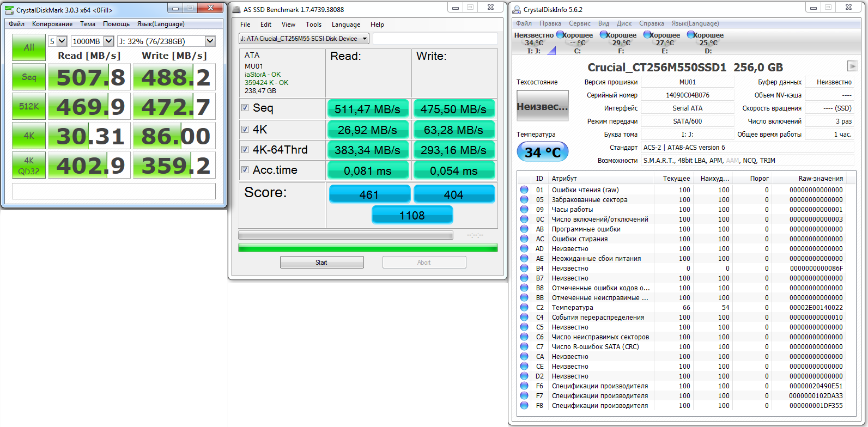Screen dimensions: 868x427
Task: Click the status orb for attribute 05 Забракованные сектора
Action: pos(524,199)
